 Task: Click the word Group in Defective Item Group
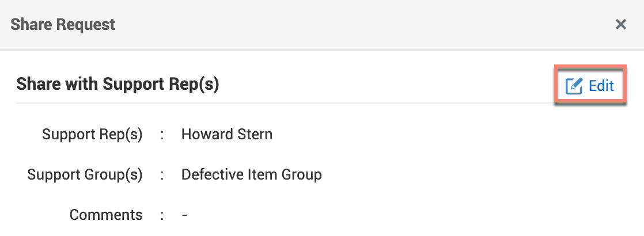(x=301, y=174)
